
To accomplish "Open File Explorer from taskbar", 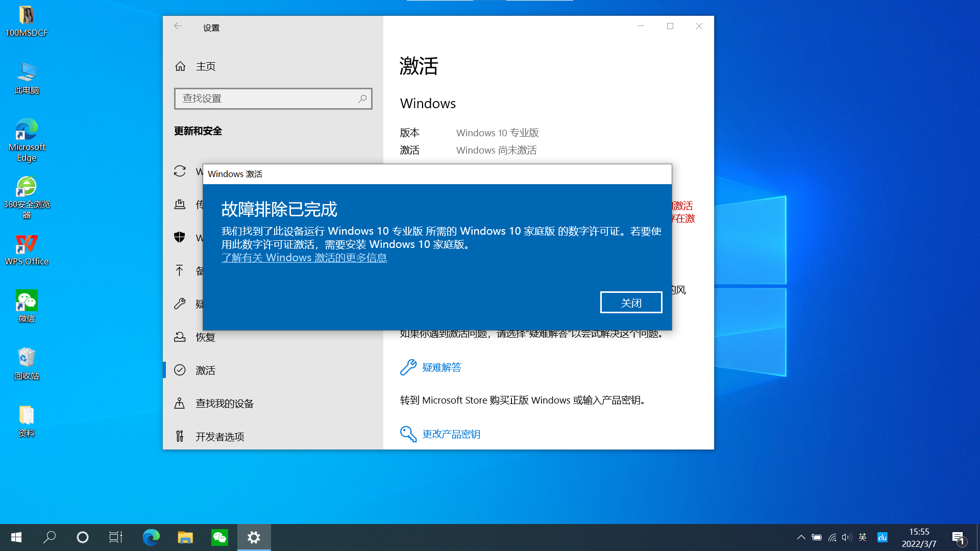I will [x=185, y=537].
